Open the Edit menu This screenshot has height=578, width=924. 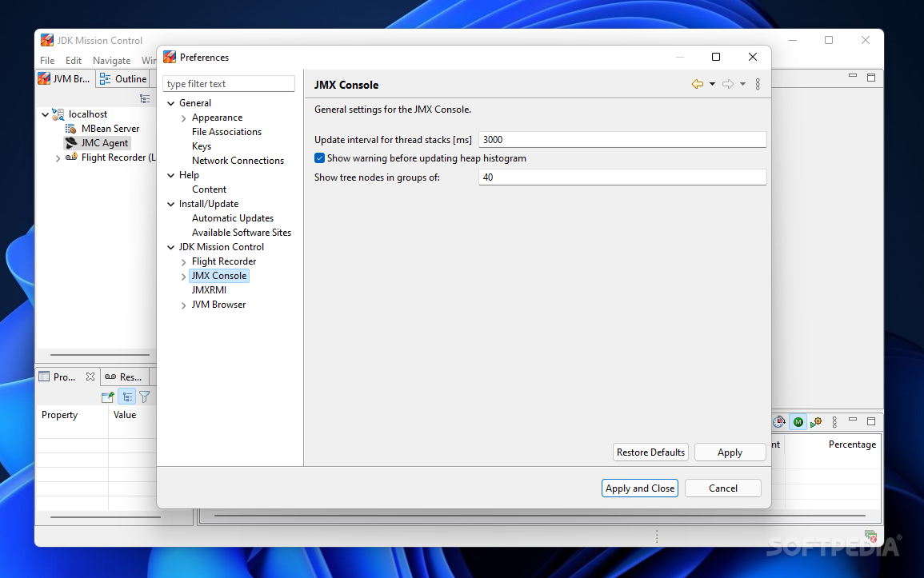74,61
